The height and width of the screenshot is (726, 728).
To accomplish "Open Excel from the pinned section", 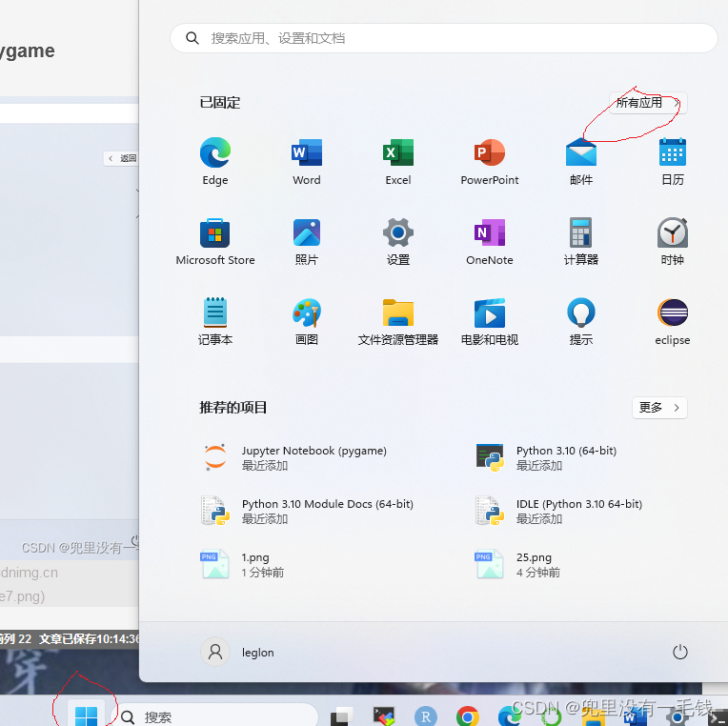I will point(398,161).
